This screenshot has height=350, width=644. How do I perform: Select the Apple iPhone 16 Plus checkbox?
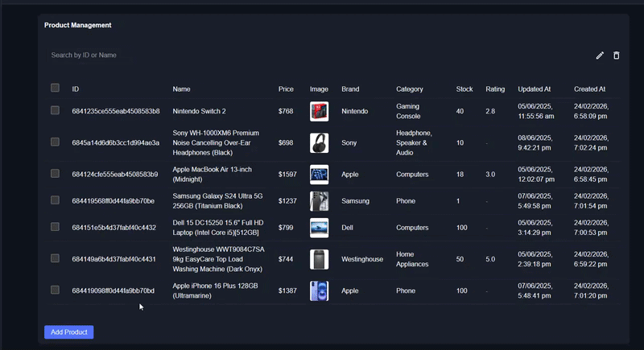click(55, 290)
